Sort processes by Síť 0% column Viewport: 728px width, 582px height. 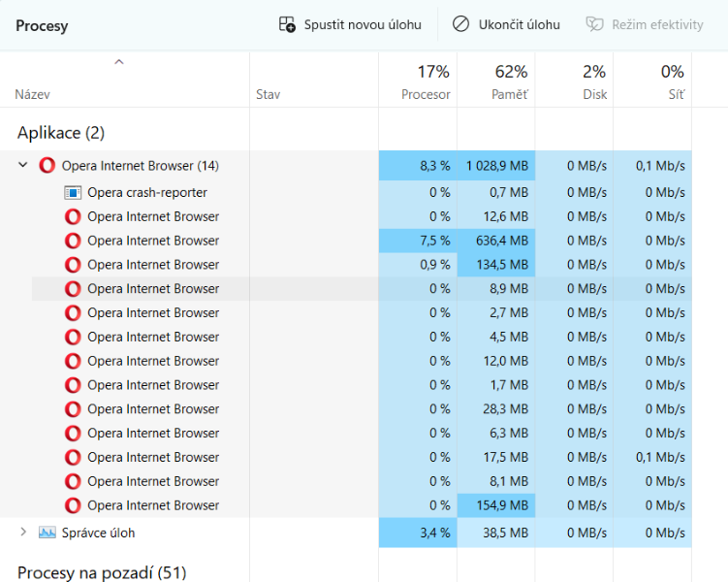pyautogui.click(x=652, y=80)
